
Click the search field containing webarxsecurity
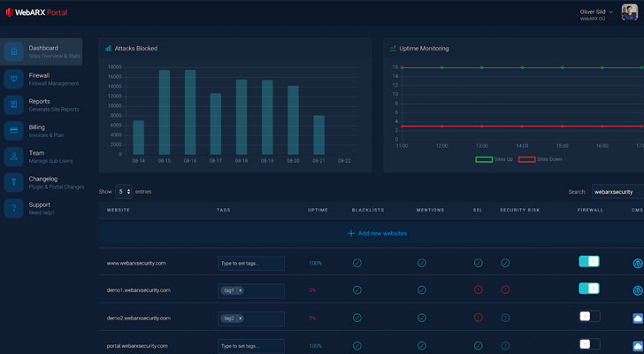coord(617,192)
